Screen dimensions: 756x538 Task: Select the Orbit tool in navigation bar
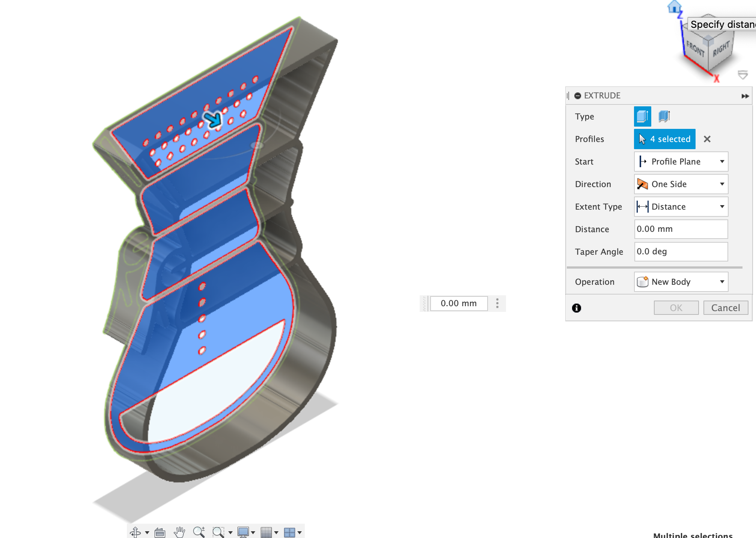(x=136, y=532)
